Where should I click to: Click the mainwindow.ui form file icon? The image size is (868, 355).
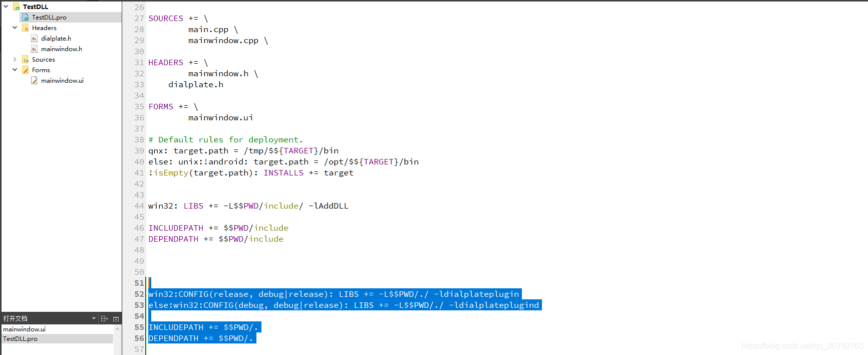pos(35,80)
